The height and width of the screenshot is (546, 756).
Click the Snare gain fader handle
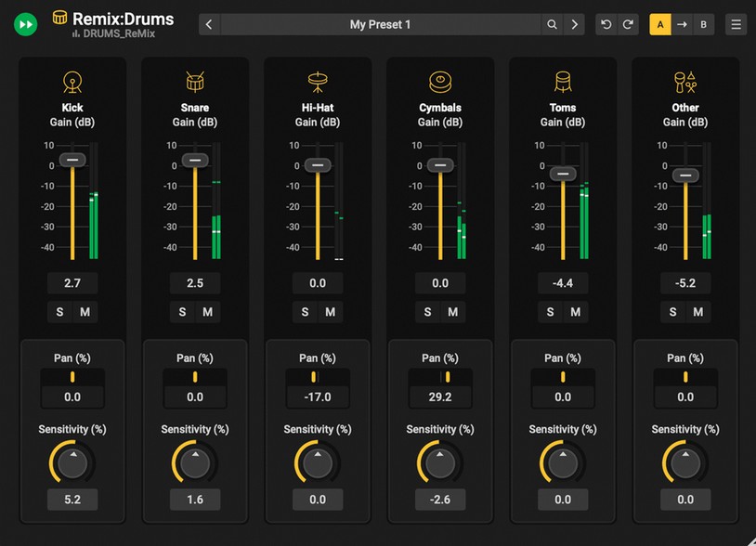[x=195, y=160]
